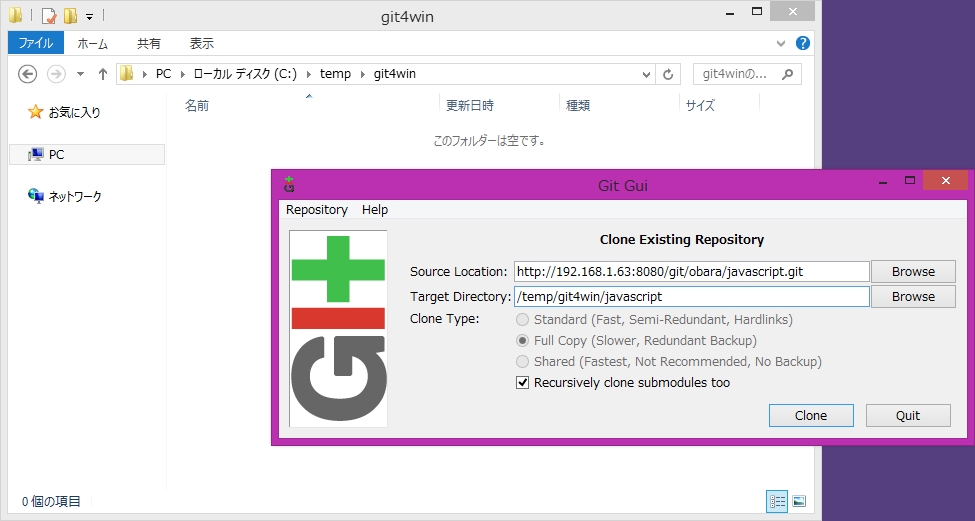Toggle Recursively clone submodules too checkbox
975x521 pixels.
pos(522,382)
